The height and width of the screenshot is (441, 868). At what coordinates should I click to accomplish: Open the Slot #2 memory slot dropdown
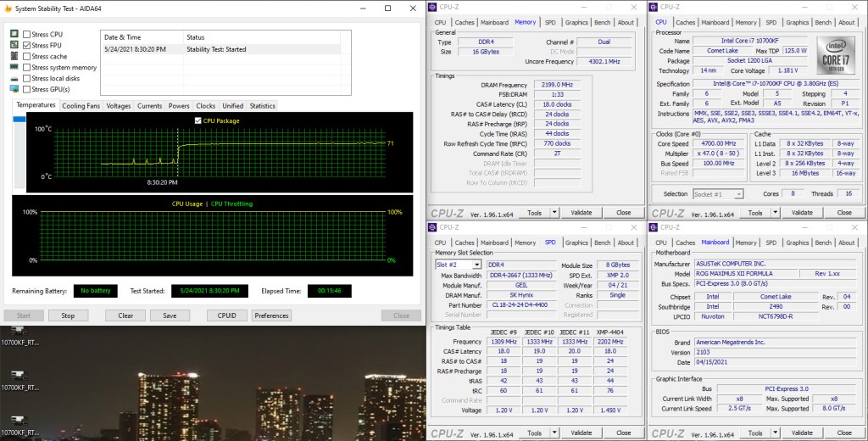(477, 265)
